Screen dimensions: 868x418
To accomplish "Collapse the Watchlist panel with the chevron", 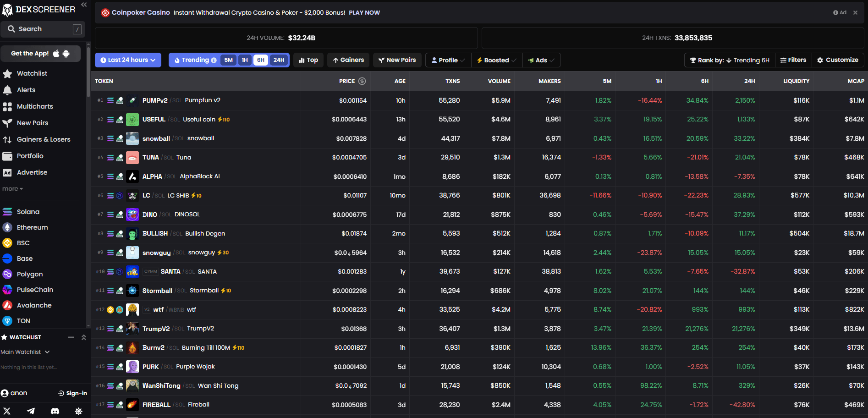I will (x=84, y=337).
